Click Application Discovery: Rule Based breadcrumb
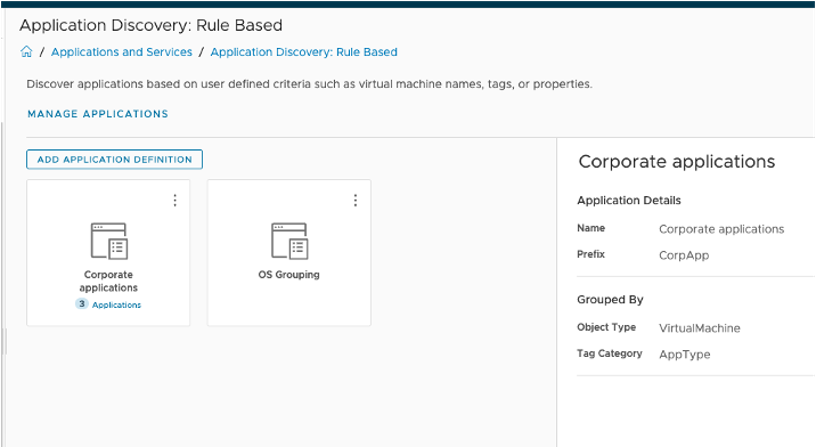The height and width of the screenshot is (448, 816). tap(304, 52)
